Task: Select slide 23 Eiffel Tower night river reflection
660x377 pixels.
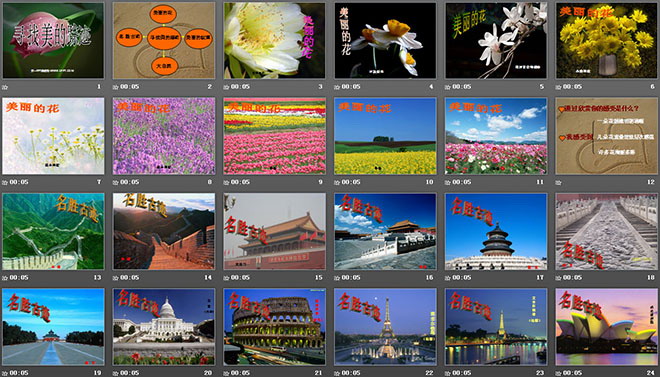Action: (496, 327)
